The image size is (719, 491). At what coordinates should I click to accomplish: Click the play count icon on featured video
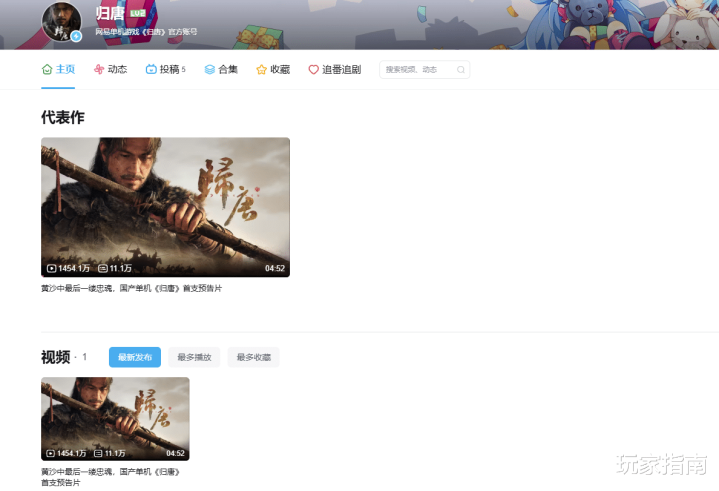(51, 269)
